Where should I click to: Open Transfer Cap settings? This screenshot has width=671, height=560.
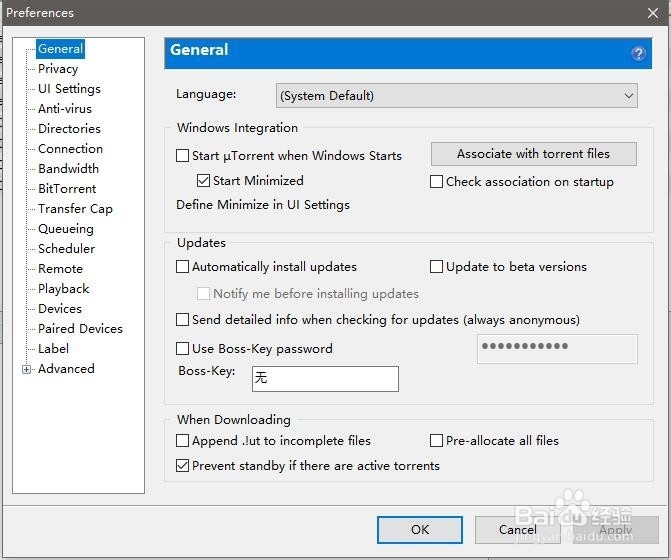(75, 209)
